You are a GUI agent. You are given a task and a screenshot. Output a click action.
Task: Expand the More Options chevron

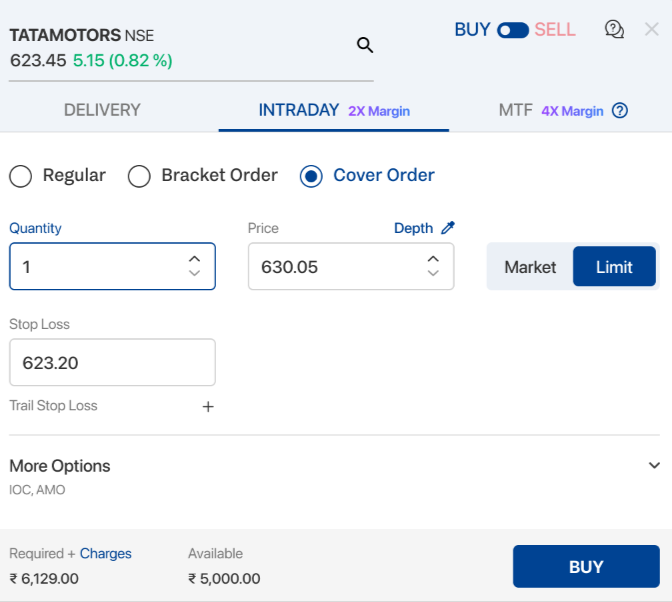pos(654,465)
